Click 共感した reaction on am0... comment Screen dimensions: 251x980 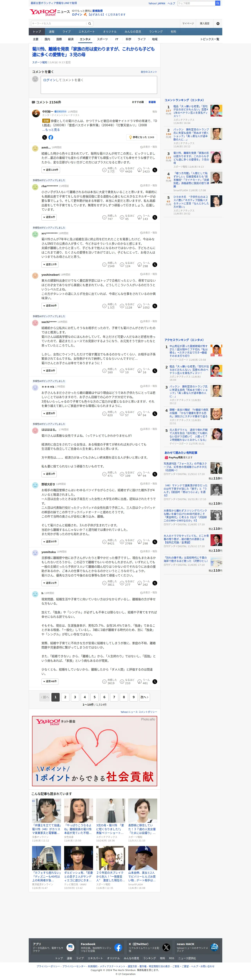[x=110, y=170]
